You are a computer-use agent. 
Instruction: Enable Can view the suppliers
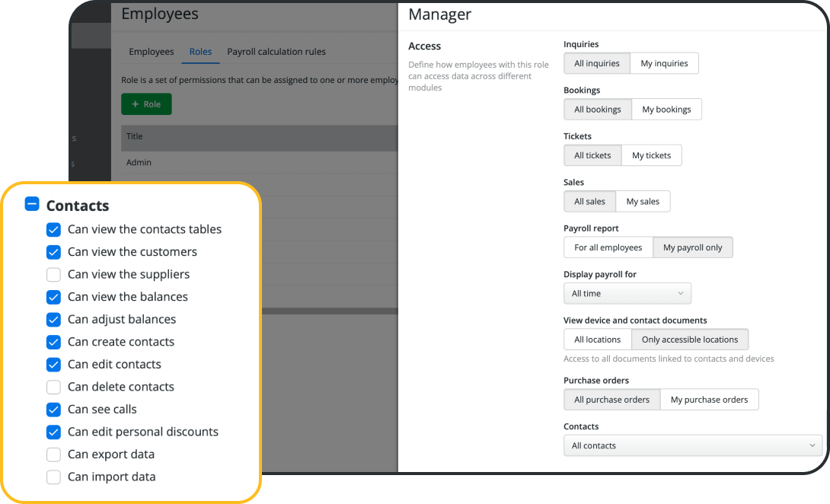53,274
